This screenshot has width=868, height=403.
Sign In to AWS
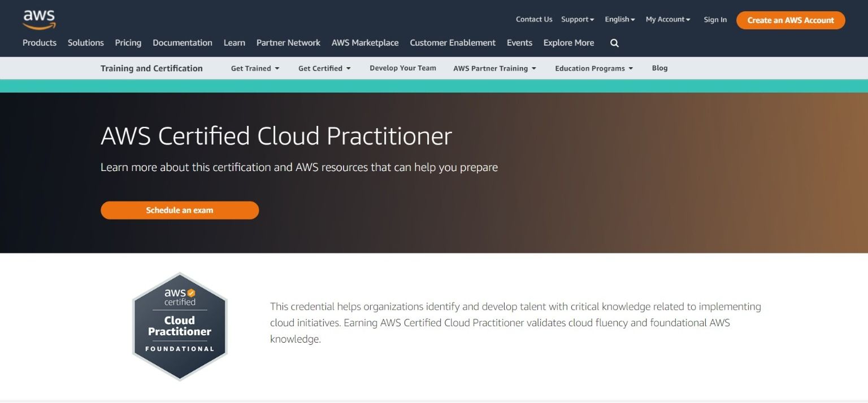[715, 19]
